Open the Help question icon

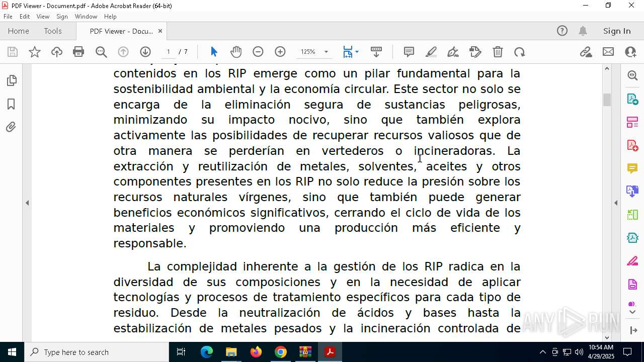[562, 31]
